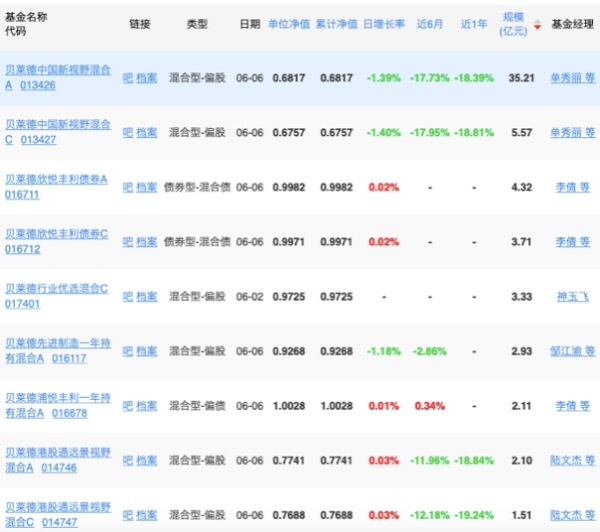Open fund code 014746 link
This screenshot has height=532, width=600.
coord(59,468)
